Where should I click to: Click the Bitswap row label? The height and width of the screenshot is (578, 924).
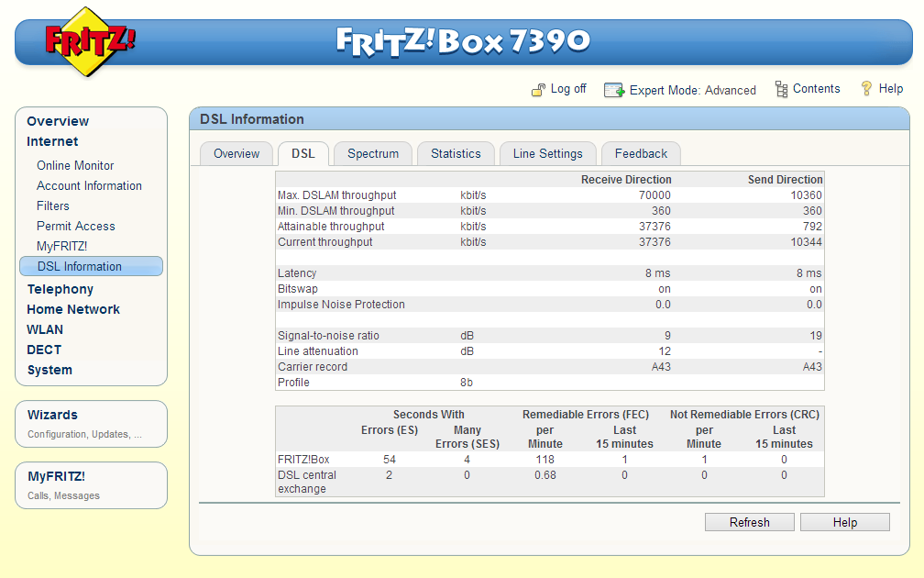tap(298, 289)
